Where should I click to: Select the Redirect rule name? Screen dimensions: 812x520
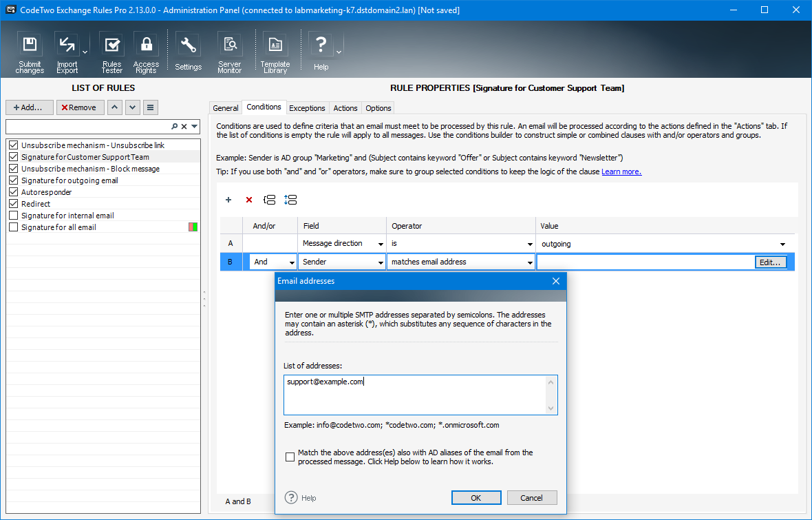tap(36, 204)
